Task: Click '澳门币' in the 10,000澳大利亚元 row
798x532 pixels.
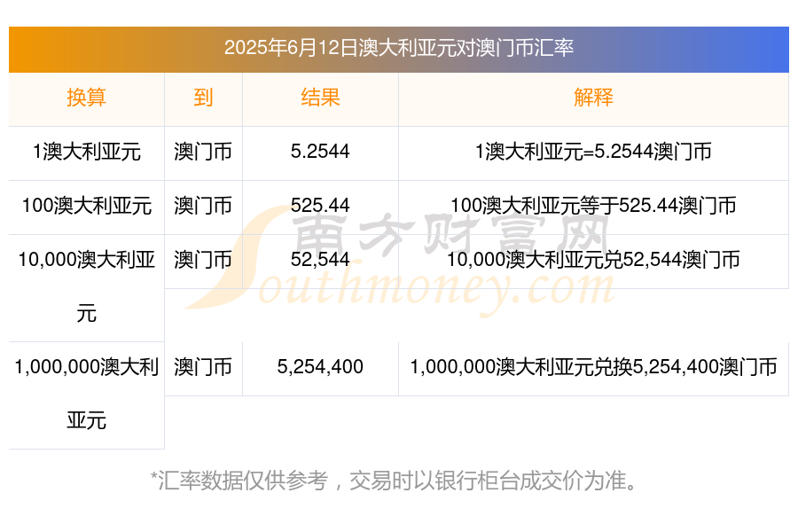Action: click(203, 260)
